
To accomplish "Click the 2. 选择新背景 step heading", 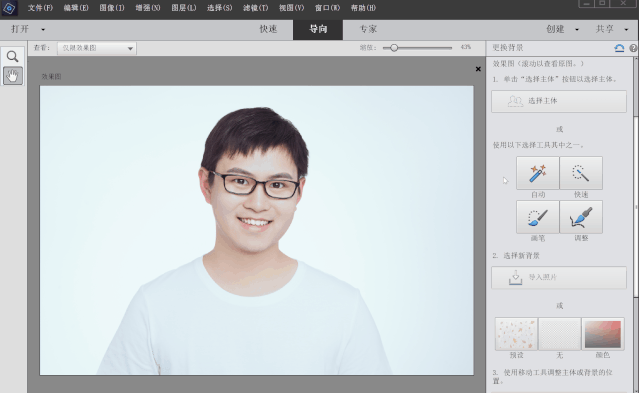I will tap(516, 256).
